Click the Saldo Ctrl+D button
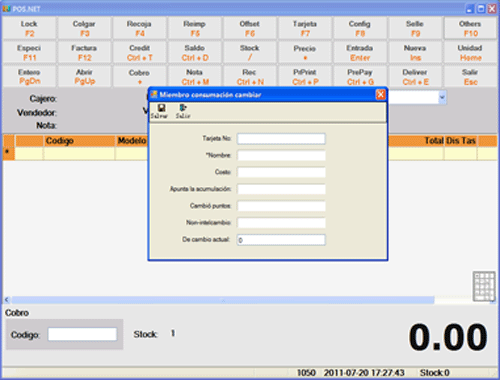 tap(195, 53)
